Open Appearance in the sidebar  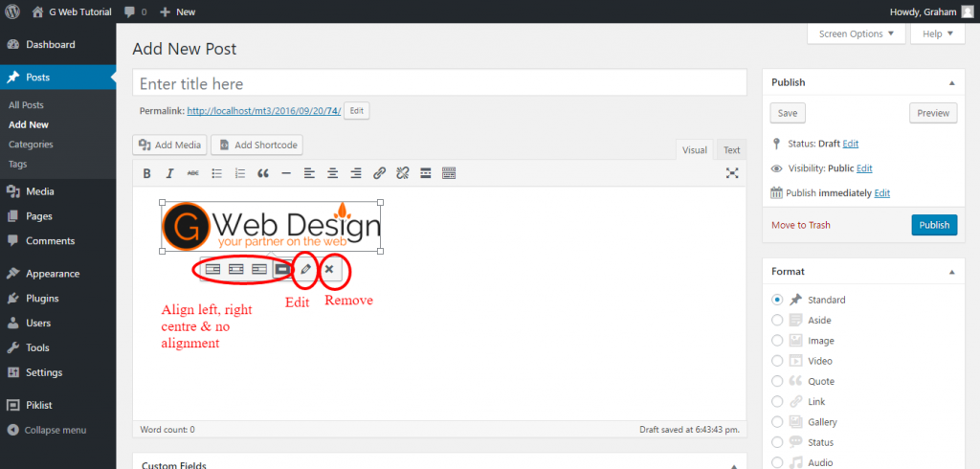point(57,274)
